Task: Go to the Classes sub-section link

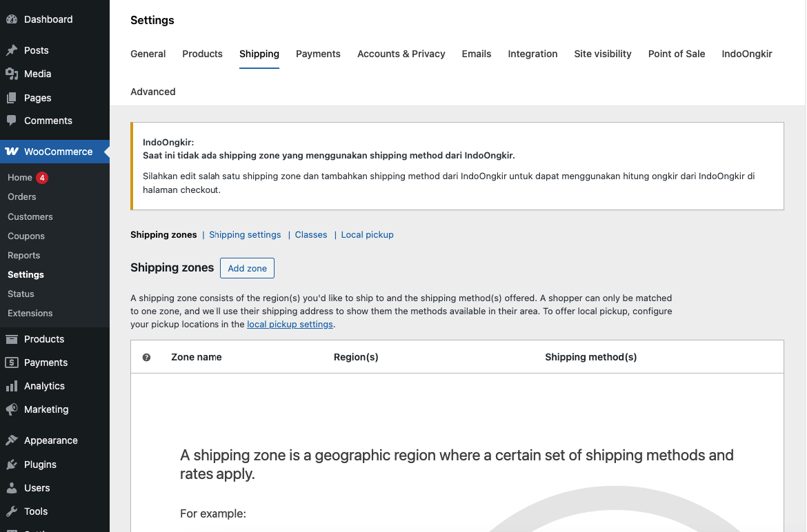Action: (310, 234)
